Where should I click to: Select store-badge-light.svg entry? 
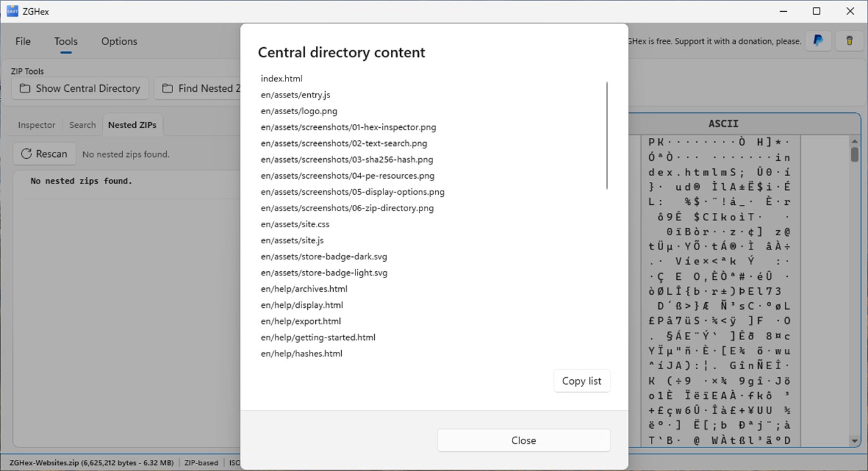coord(324,272)
